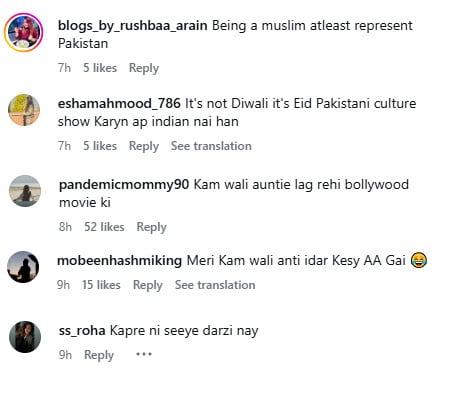Screen dimensions: 462x400
Task: Reply to mobeenhashmiking comment
Action: tap(148, 285)
